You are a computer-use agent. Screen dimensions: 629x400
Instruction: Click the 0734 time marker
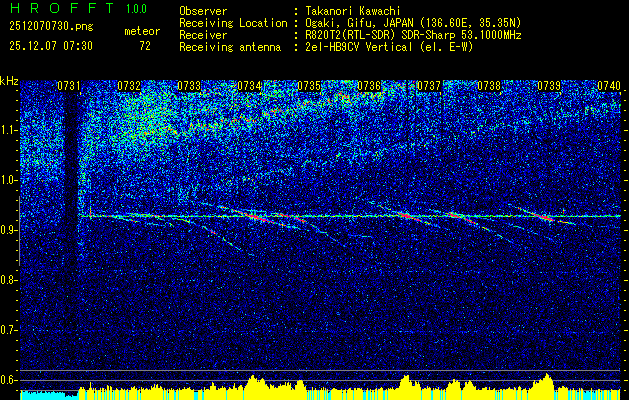click(x=249, y=86)
